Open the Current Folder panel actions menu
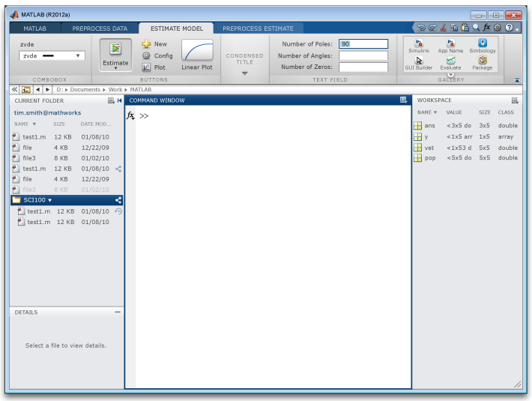 tap(111, 100)
